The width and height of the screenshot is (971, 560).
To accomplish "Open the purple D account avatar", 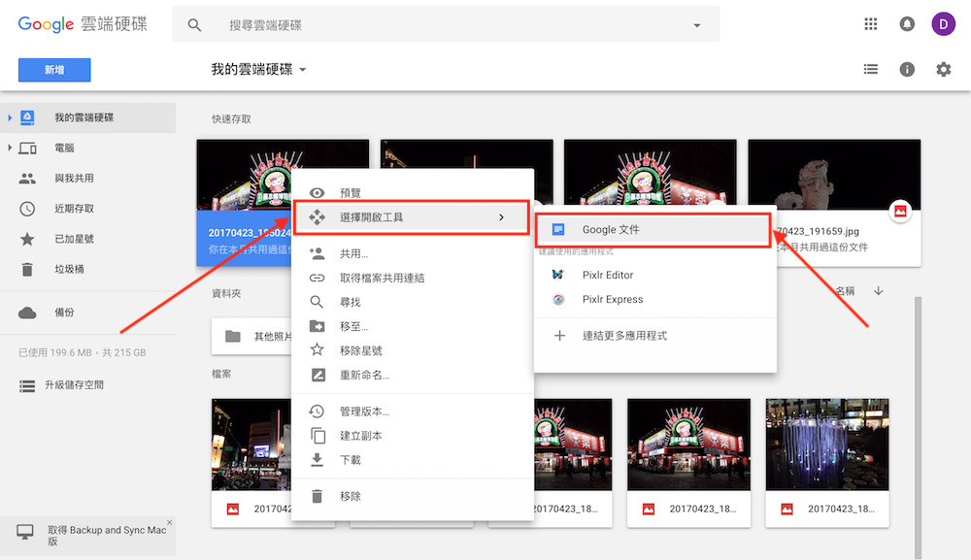I will [943, 24].
